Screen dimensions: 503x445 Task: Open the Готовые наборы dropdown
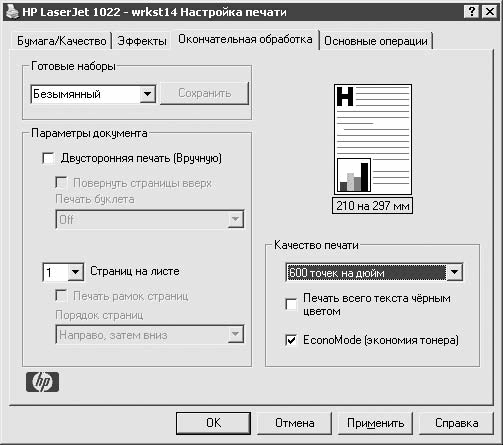click(x=147, y=94)
